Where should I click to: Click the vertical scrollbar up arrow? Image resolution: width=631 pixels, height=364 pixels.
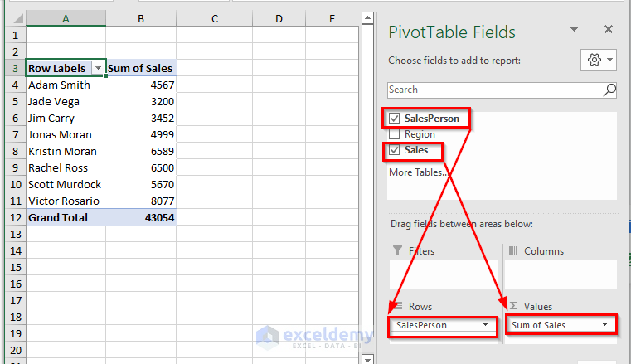(x=367, y=18)
